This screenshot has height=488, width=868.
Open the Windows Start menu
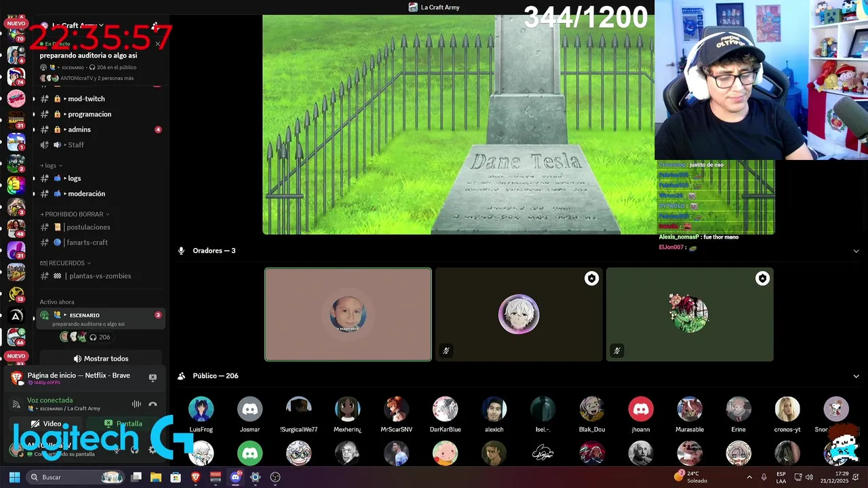coord(14,477)
